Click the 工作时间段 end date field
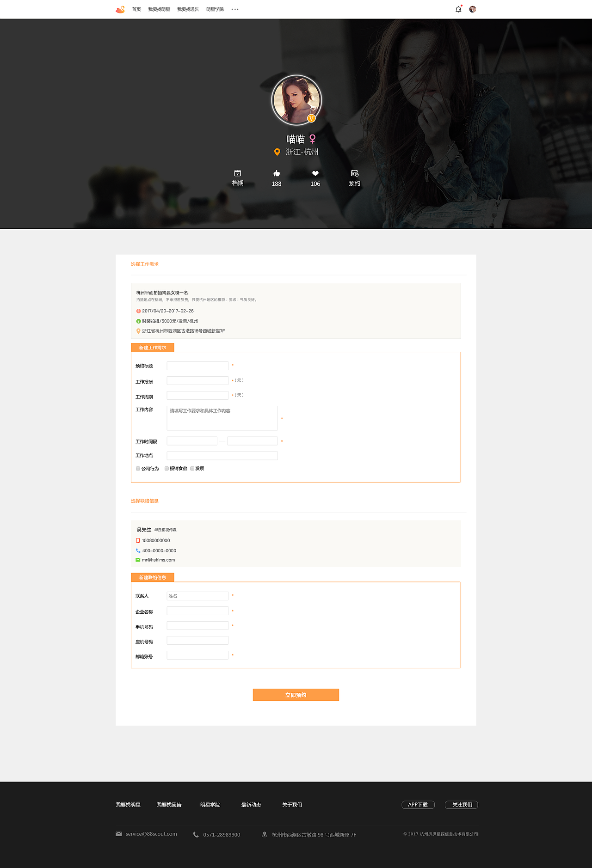 (253, 441)
